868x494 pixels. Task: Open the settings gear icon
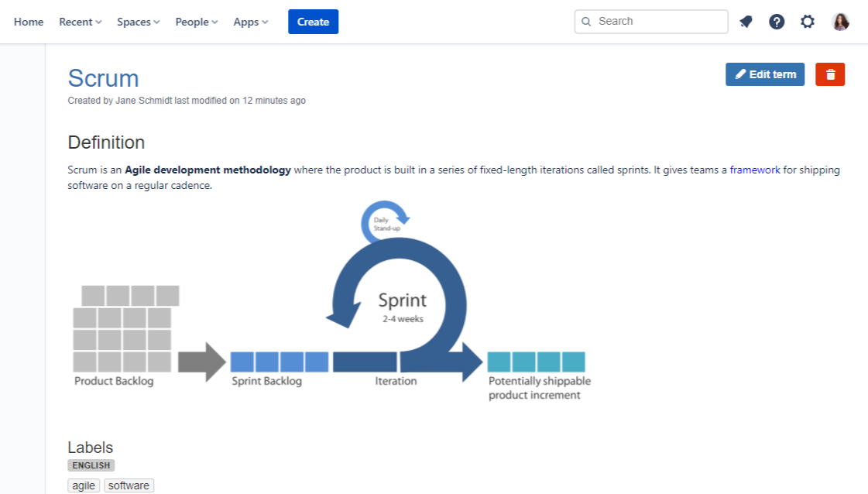808,22
